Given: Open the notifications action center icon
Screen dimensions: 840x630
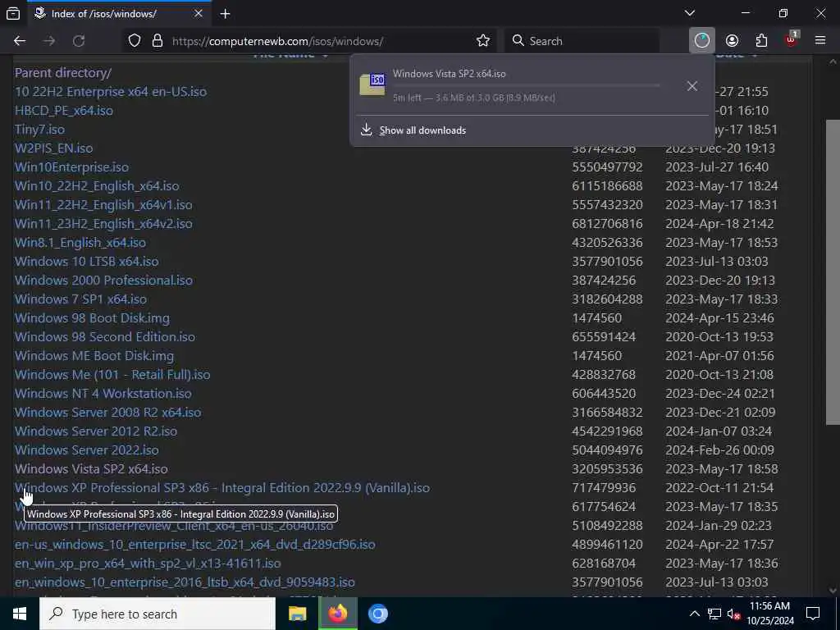Looking at the screenshot, I should pos(813,614).
